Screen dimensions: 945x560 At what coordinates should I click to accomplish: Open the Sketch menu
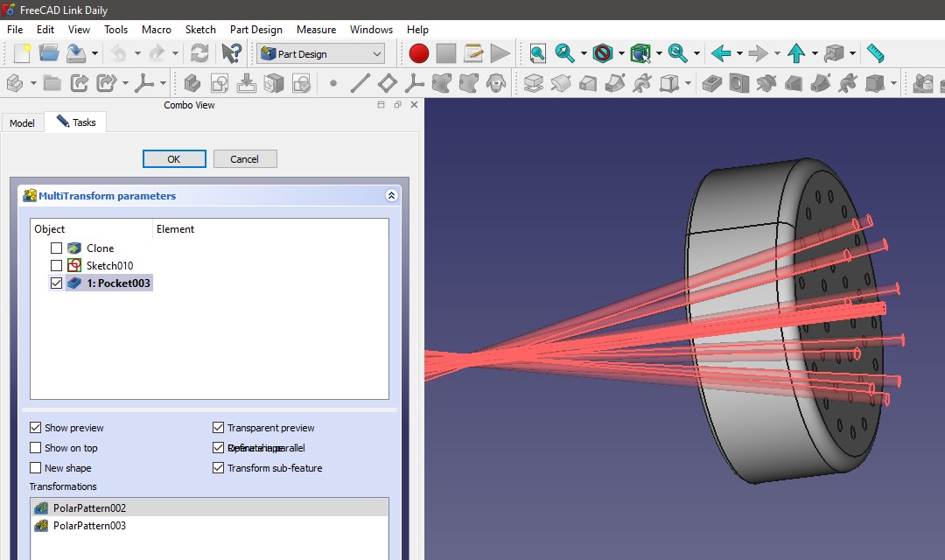coord(200,29)
